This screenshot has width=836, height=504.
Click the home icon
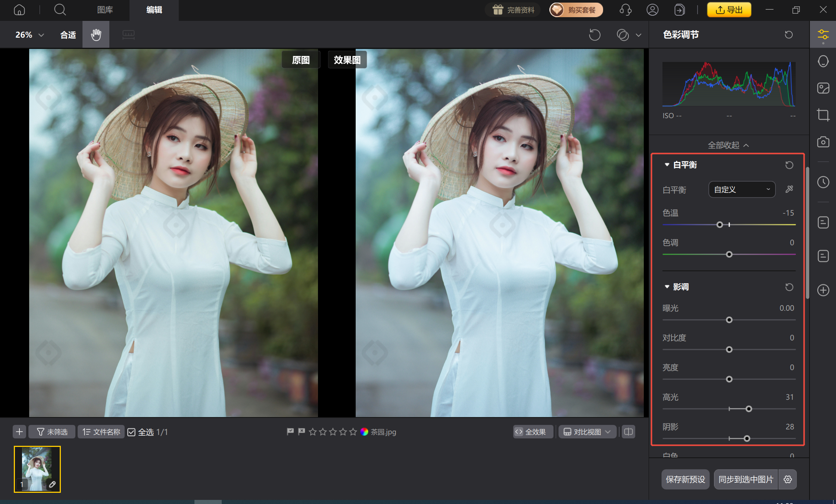point(19,10)
